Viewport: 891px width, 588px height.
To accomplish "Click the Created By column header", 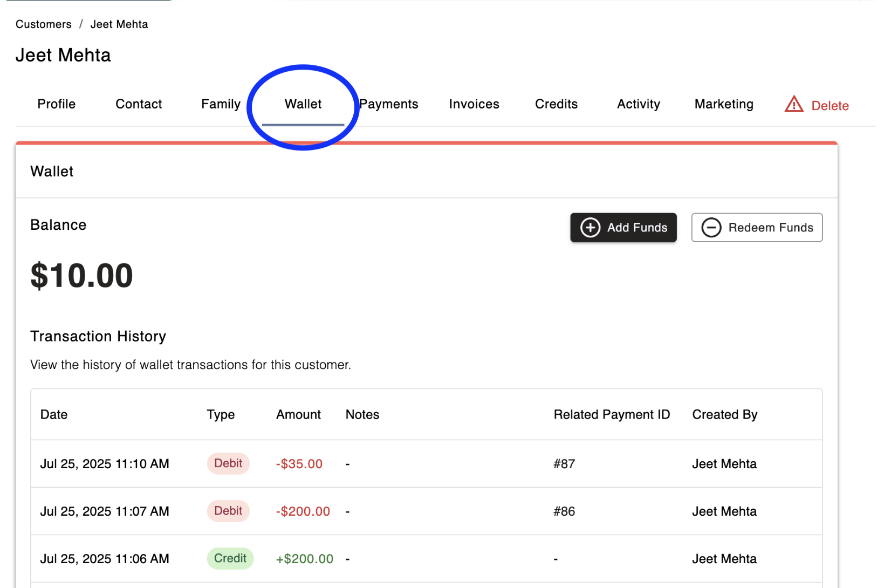I will [x=725, y=415].
